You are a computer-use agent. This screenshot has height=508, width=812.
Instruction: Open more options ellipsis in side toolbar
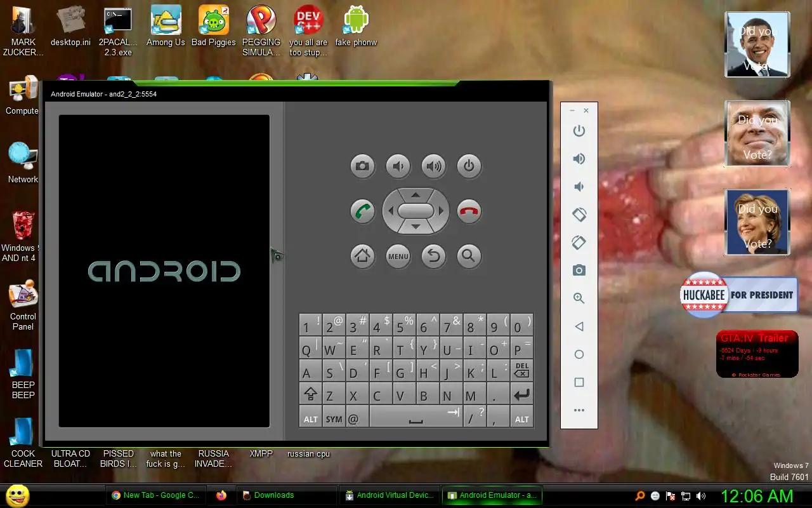pyautogui.click(x=579, y=410)
